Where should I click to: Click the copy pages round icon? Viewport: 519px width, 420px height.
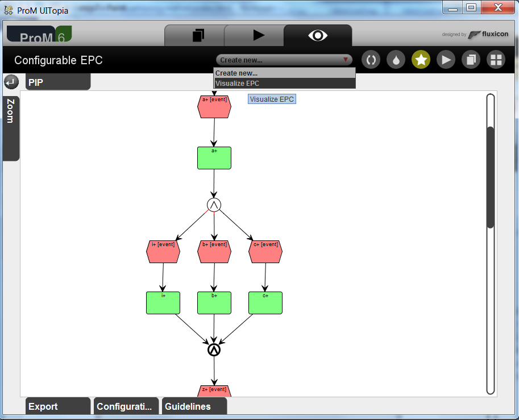pyautogui.click(x=471, y=60)
